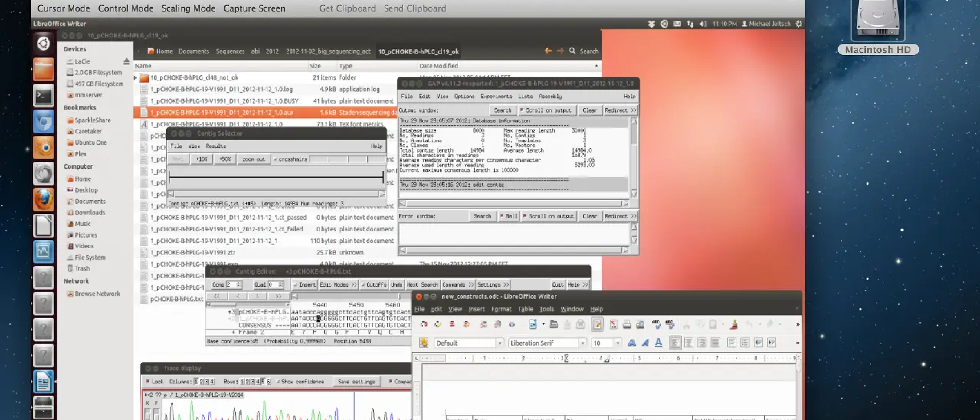Open Liberation Serif font name dropdown
Viewport: 980px width, 420px height.
tap(582, 343)
